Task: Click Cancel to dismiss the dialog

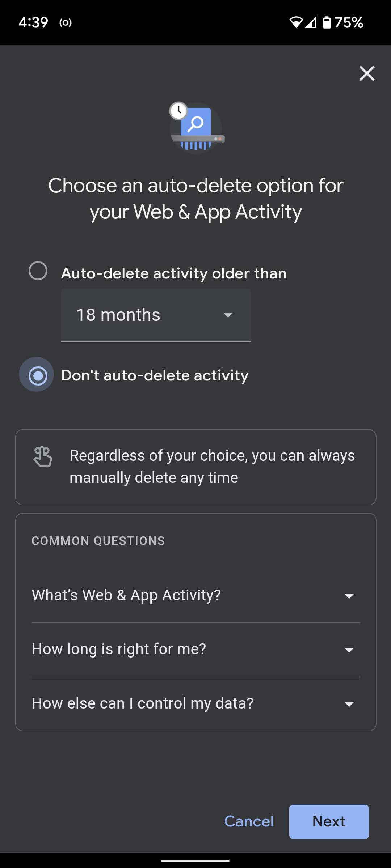Action: click(249, 821)
